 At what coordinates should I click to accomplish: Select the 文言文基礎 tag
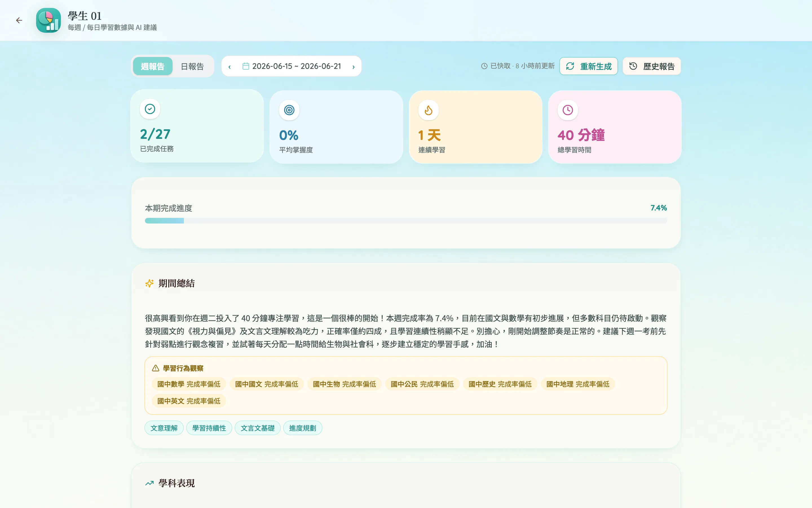pos(258,428)
